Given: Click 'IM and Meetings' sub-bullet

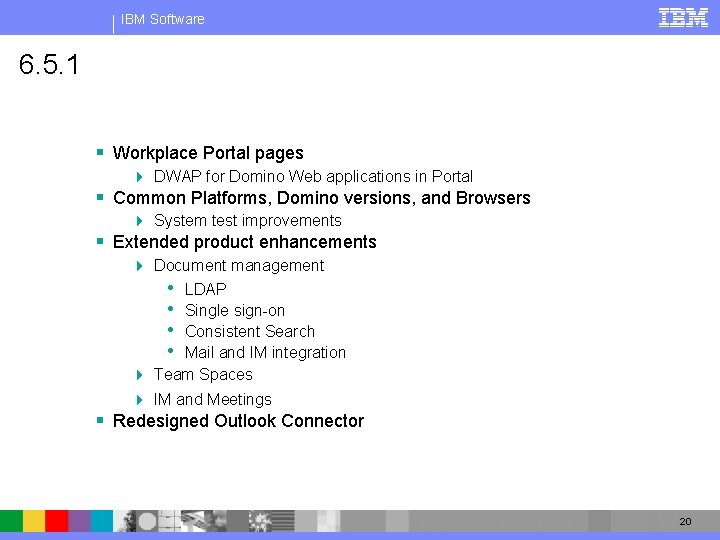Looking at the screenshot, I should point(213,399).
